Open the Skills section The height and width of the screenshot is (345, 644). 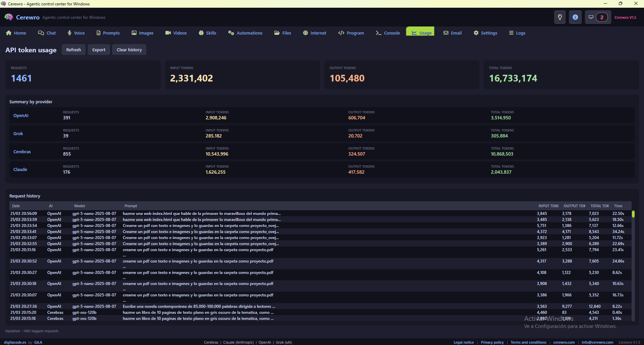tap(207, 33)
